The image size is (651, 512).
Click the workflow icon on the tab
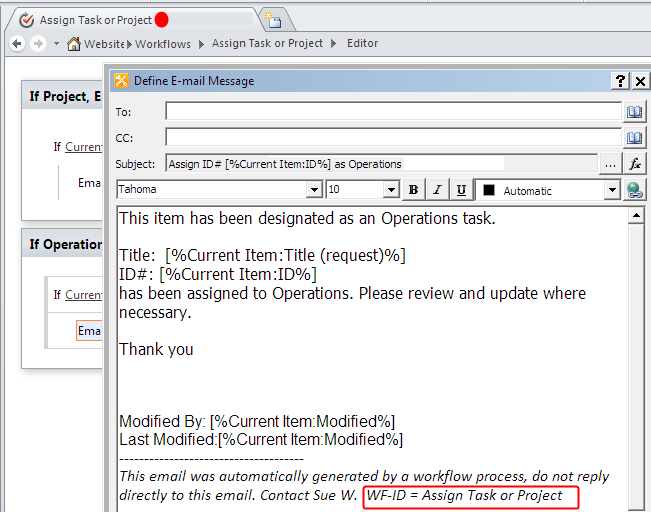pyautogui.click(x=27, y=20)
